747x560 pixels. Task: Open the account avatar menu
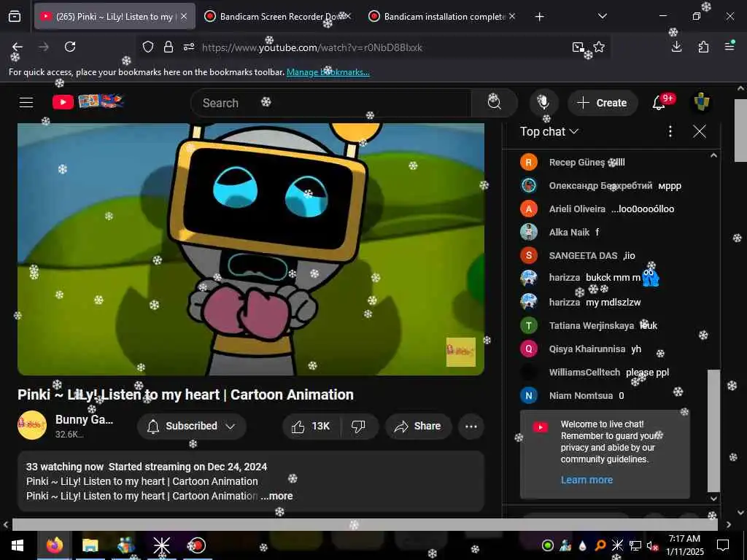[701, 102]
